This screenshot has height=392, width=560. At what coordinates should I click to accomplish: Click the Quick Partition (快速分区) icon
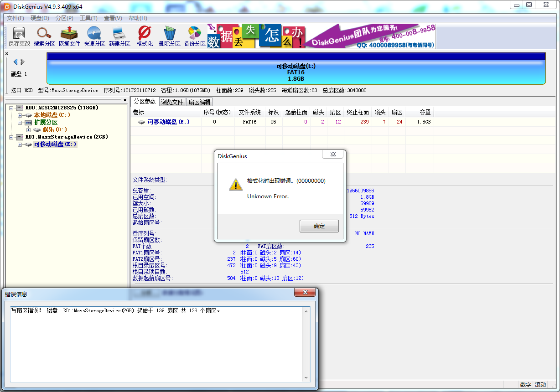click(x=94, y=36)
